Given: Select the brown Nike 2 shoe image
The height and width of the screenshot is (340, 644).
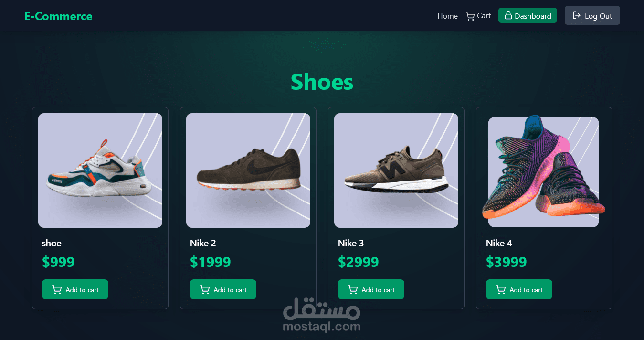Looking at the screenshot, I should tap(248, 170).
